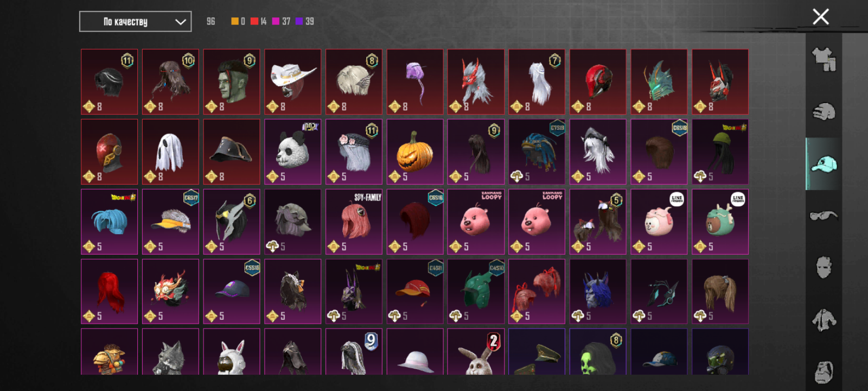The image size is (868, 391).
Task: Filter by pink quality count 37
Action: click(281, 21)
